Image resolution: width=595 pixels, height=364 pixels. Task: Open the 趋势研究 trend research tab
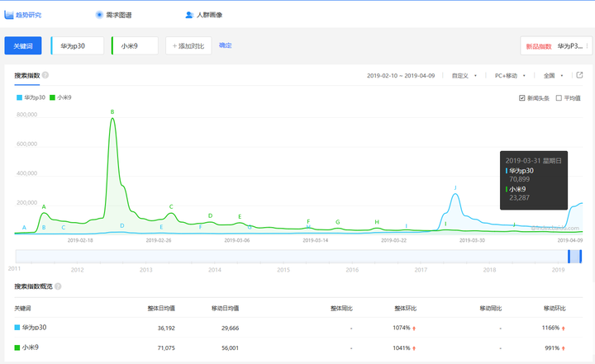pyautogui.click(x=23, y=15)
